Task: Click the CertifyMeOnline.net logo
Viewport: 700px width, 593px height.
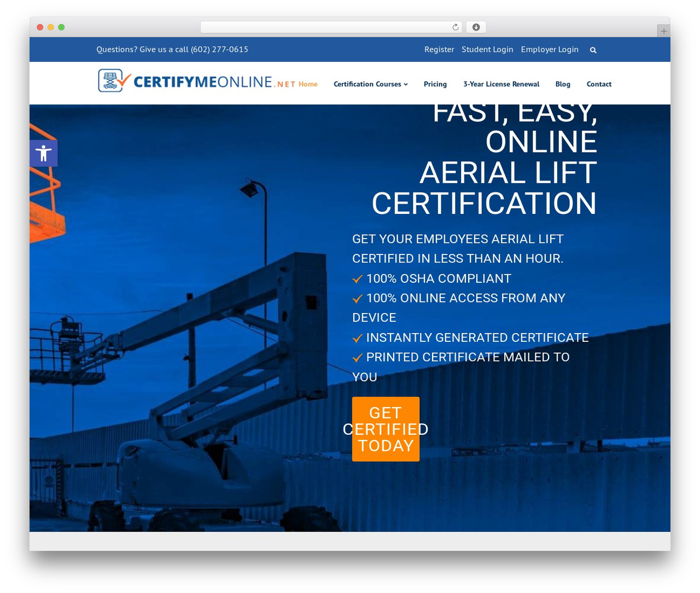Action: point(197,81)
